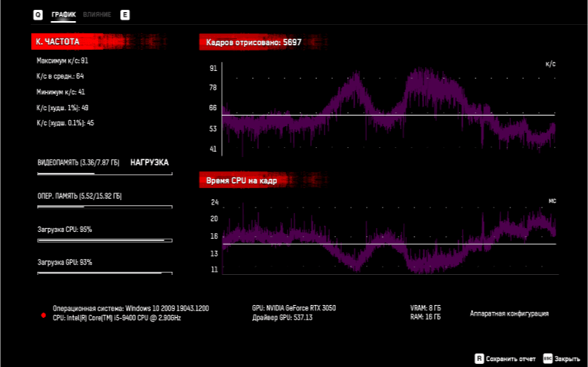This screenshot has width=588, height=367.
Task: Click К/с [худш. 1%]: 49 stat
Action: click(x=62, y=108)
